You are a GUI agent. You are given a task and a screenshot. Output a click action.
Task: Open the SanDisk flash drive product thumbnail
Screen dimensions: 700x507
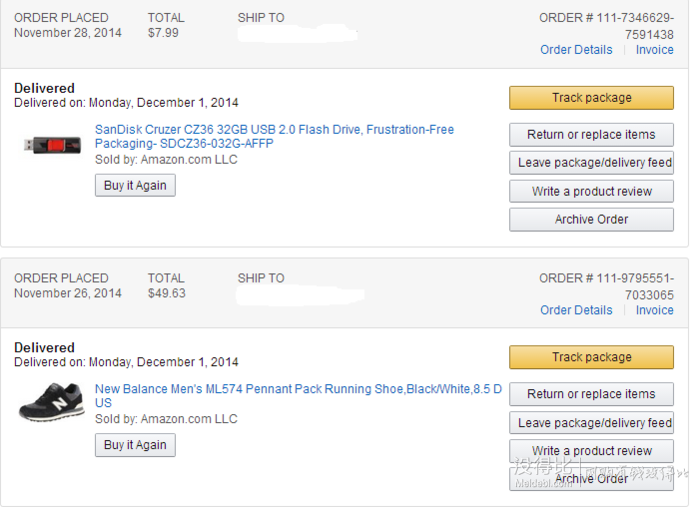[x=52, y=145]
